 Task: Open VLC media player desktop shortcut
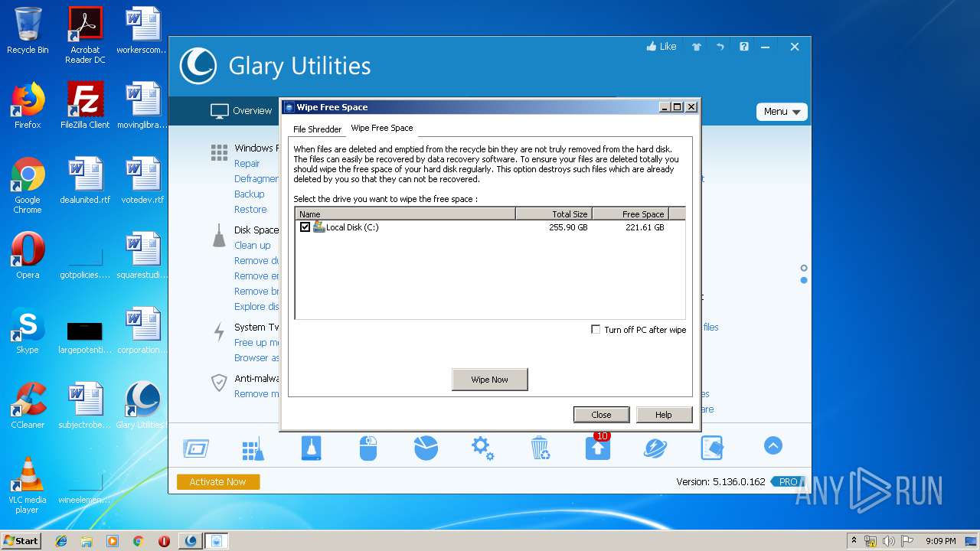(28, 486)
